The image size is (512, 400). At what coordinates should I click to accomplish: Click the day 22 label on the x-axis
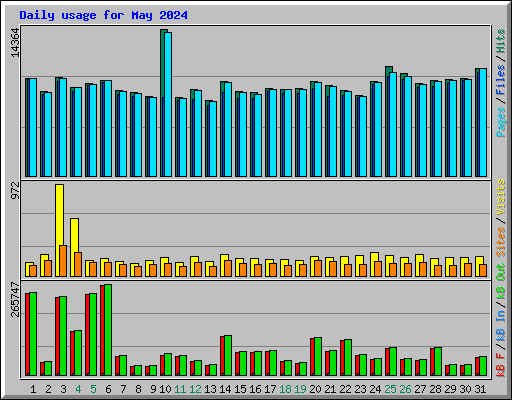pyautogui.click(x=345, y=389)
